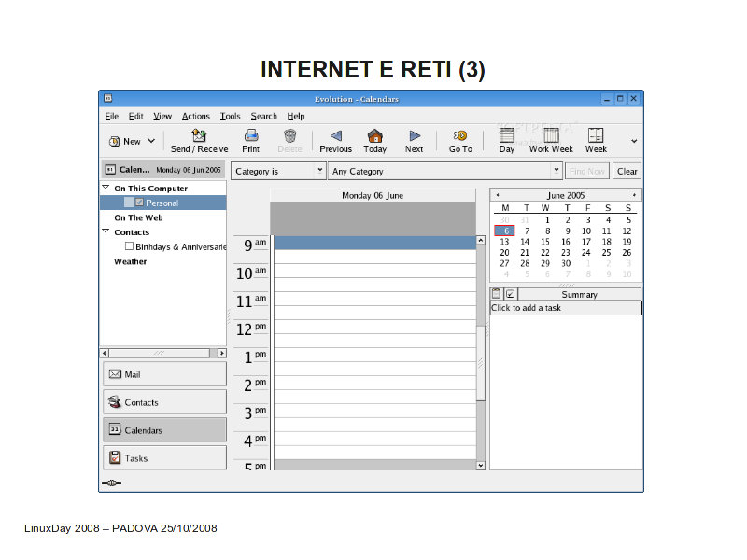Switch to Week view icon
The width and height of the screenshot is (747, 560).
[x=596, y=136]
